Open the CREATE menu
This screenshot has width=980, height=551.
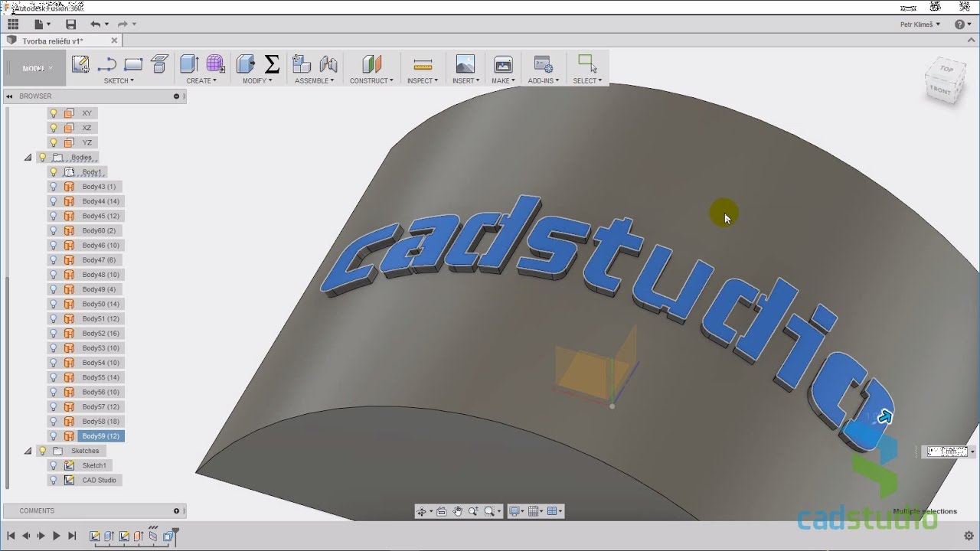tap(201, 80)
